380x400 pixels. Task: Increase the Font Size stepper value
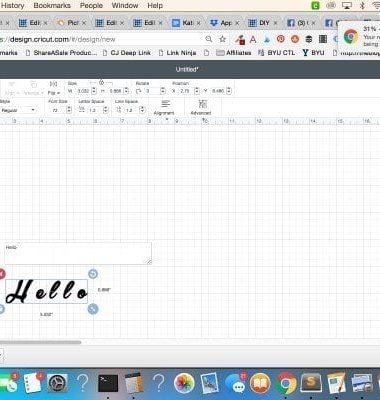(x=69, y=108)
